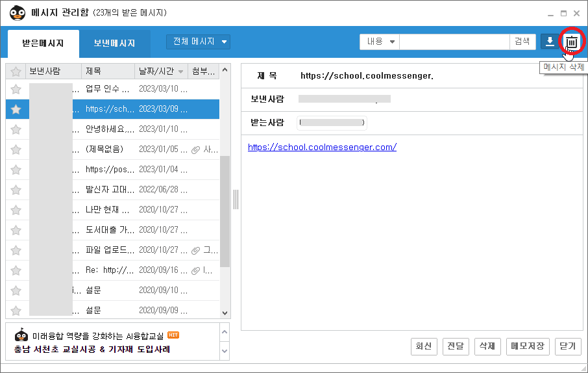Click the search text input field
This screenshot has height=373, width=588.
[454, 42]
